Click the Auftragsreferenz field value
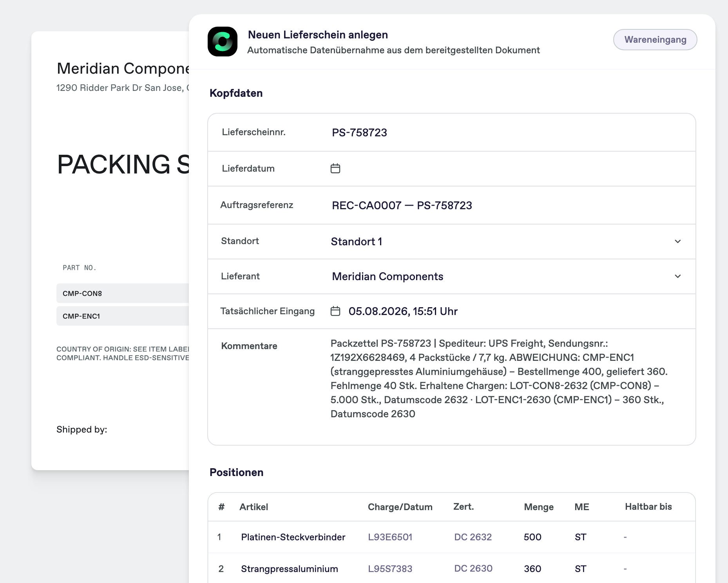The width and height of the screenshot is (728, 583). (x=402, y=205)
